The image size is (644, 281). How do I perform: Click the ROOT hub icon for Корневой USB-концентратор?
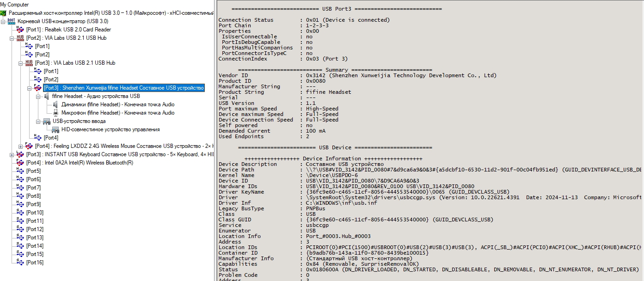pos(12,21)
